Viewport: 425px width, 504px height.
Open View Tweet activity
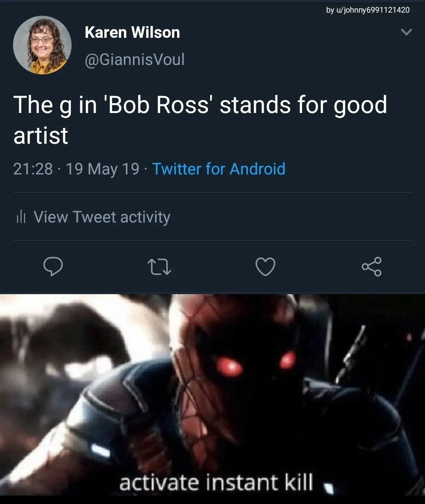click(102, 217)
